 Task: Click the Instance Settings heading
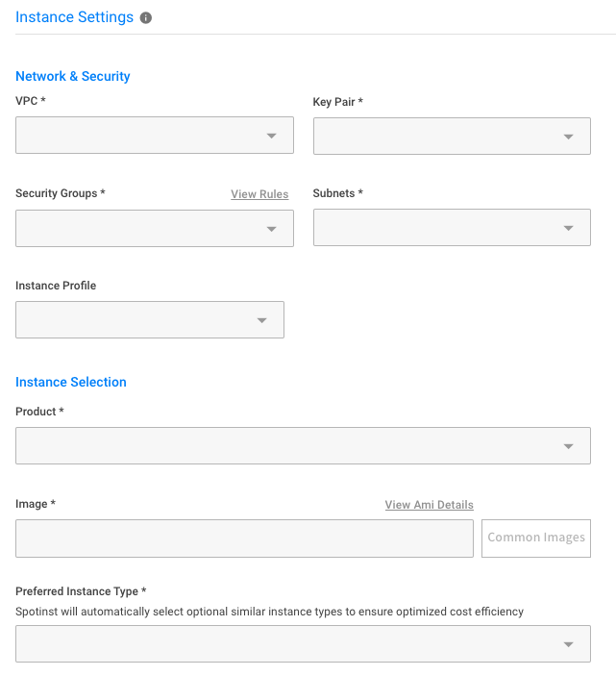click(x=74, y=17)
